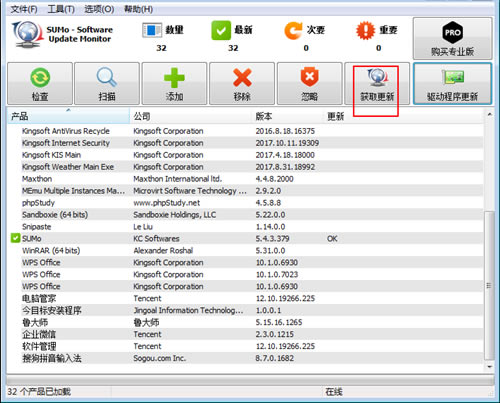
Task: Sort list by 版本 column header
Action: click(288, 116)
